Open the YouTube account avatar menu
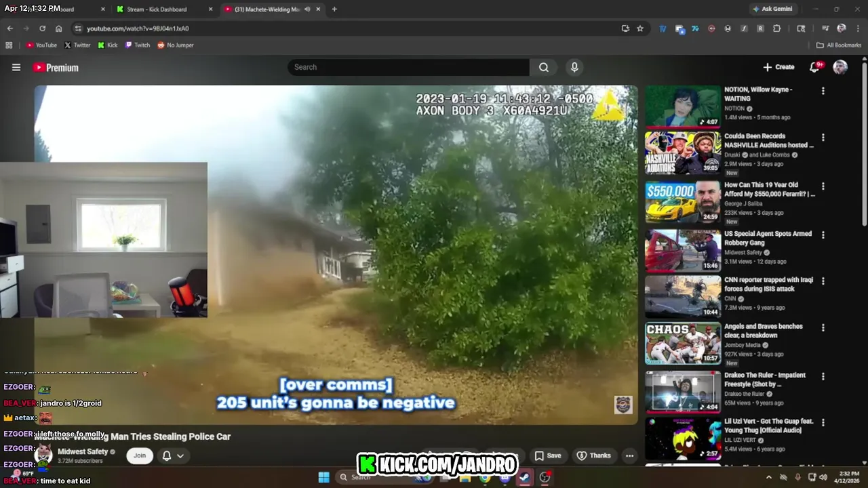Viewport: 868px width, 488px height. (x=840, y=66)
